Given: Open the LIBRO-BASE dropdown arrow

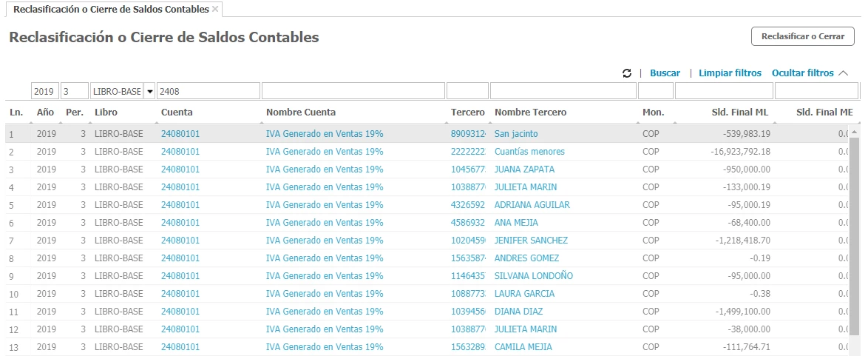Looking at the screenshot, I should click(x=149, y=92).
